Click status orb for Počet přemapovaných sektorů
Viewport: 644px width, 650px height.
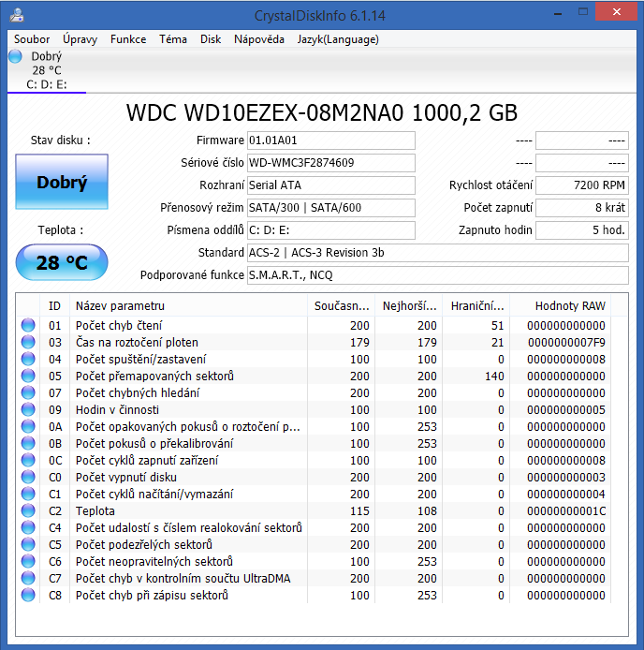pos(28,377)
